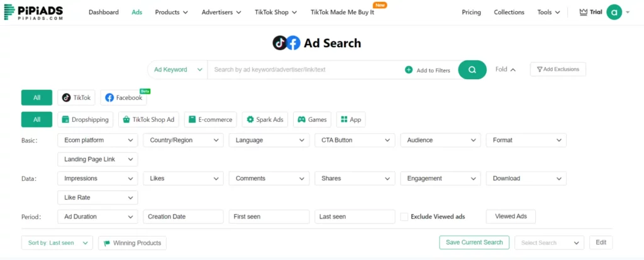Click the green magnifier search button
The image size is (644, 260).
coord(472,70)
